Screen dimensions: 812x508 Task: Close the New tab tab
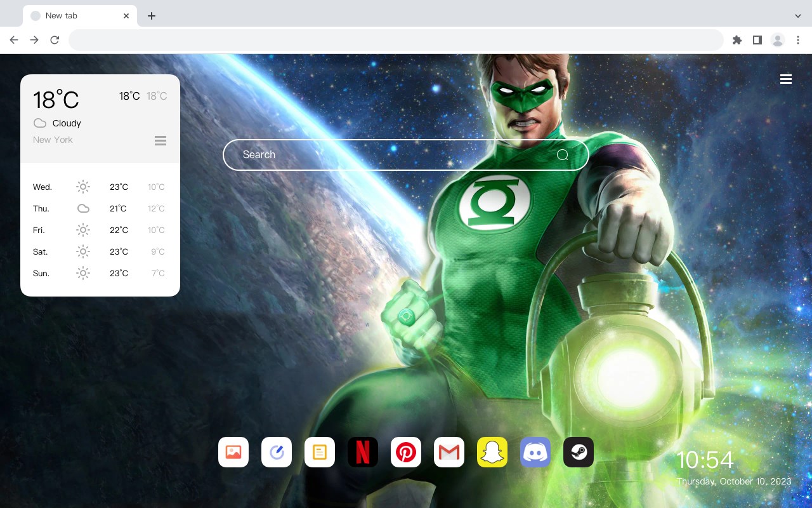coord(126,16)
